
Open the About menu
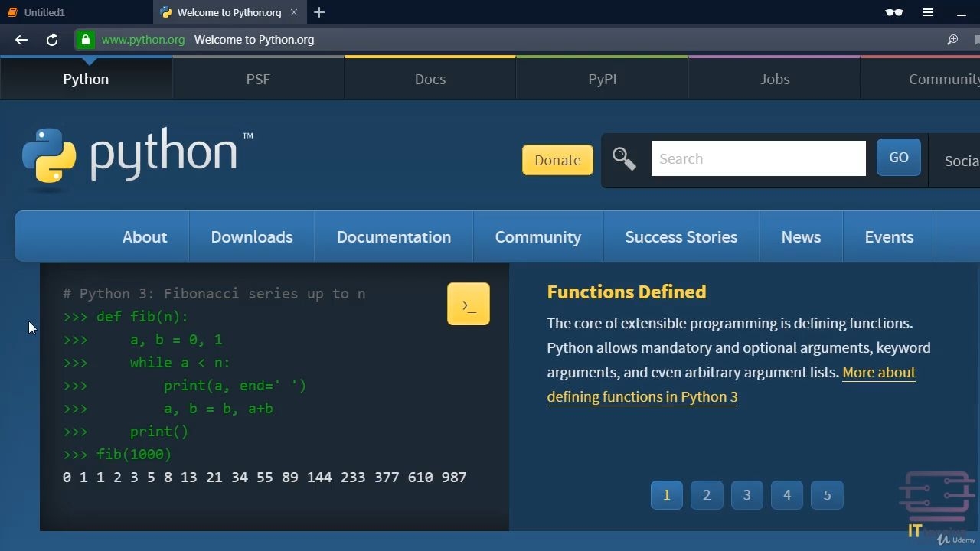(145, 237)
